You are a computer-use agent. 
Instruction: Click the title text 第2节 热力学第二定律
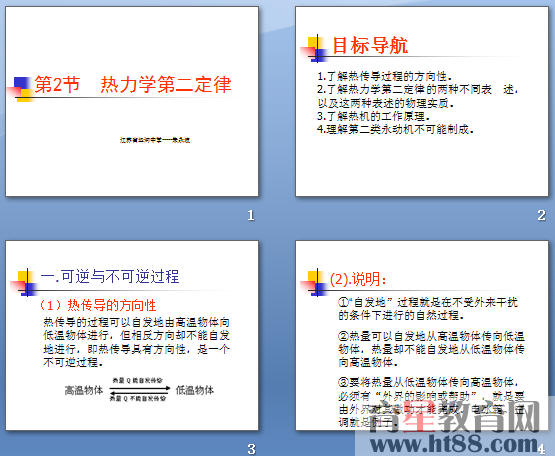133,85
